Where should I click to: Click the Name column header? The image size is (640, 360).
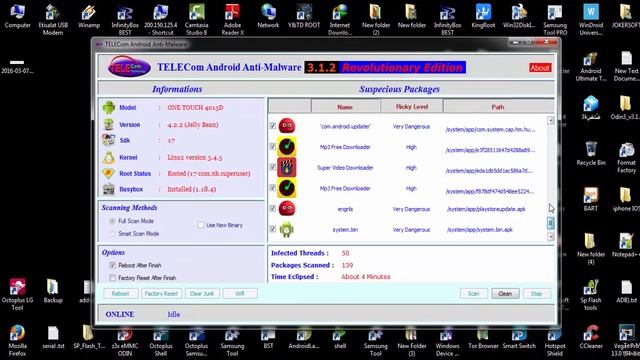point(345,107)
